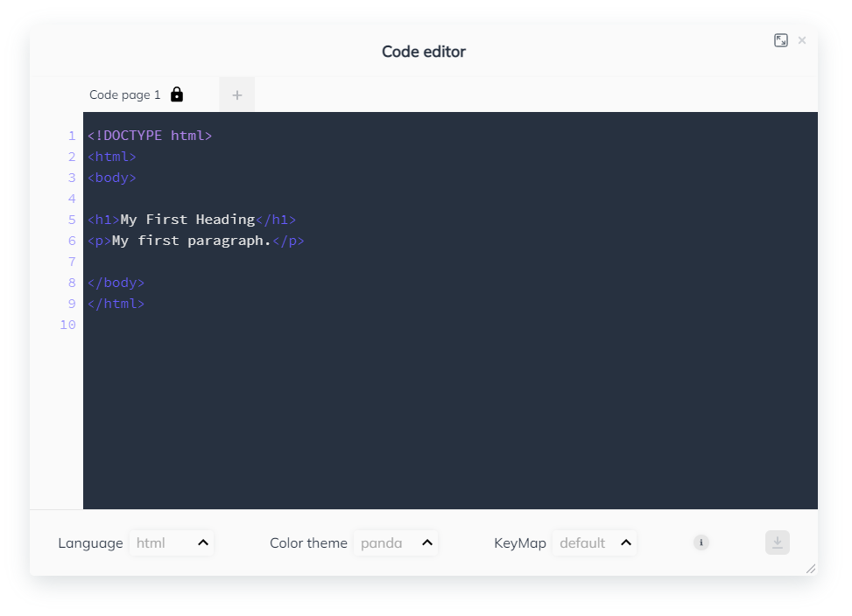This screenshot has width=852, height=616.
Task: Open the KeyMap dropdown showing default
Action: point(594,542)
